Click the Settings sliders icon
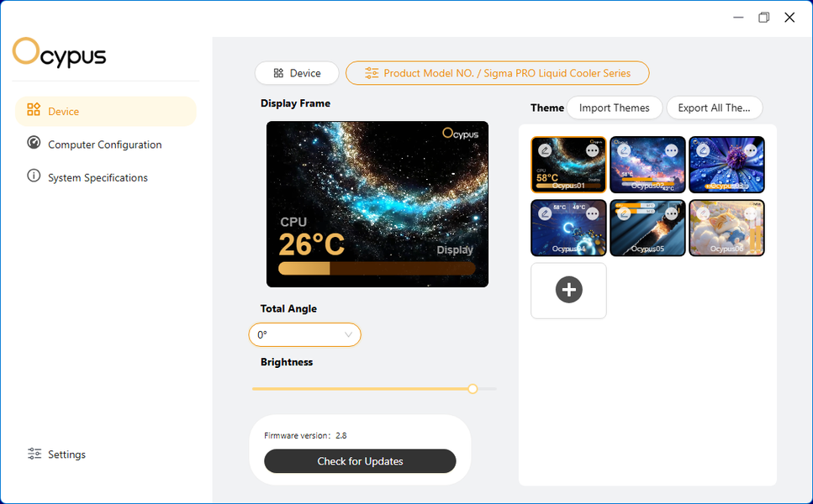The height and width of the screenshot is (504, 813). pos(34,454)
